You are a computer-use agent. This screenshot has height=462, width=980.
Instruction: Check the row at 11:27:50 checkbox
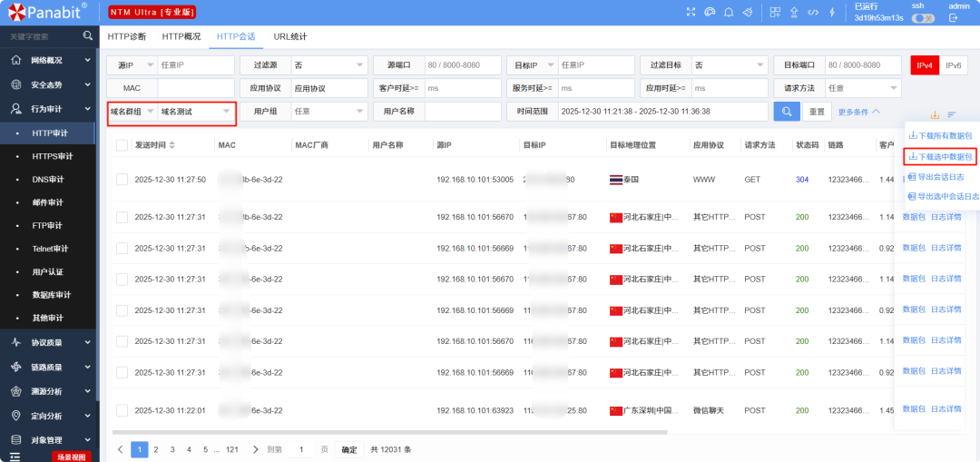[122, 180]
